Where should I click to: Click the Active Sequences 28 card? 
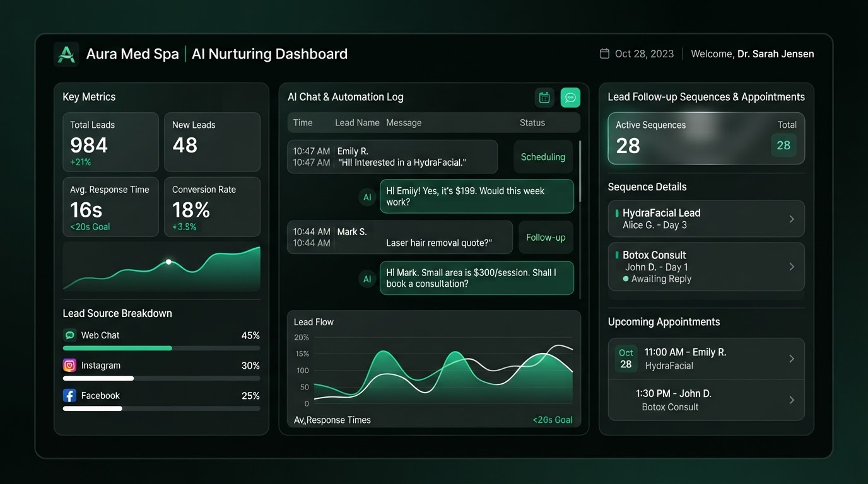click(x=706, y=139)
